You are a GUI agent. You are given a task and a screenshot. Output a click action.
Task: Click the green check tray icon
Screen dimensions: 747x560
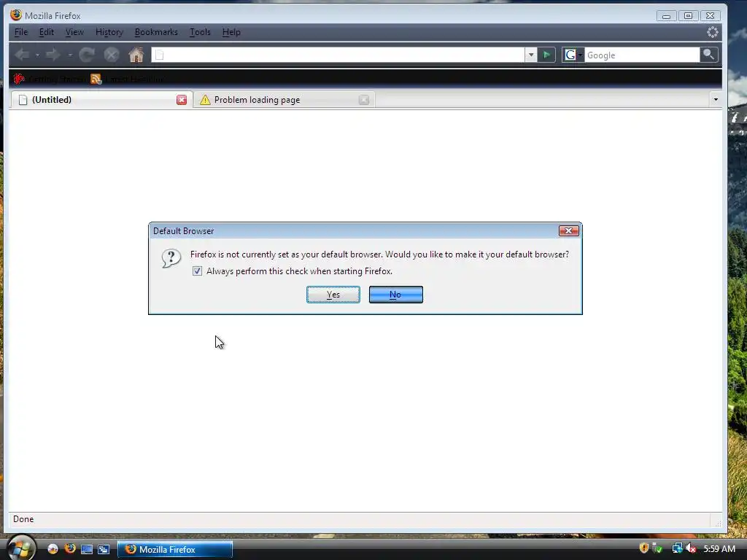tap(657, 548)
